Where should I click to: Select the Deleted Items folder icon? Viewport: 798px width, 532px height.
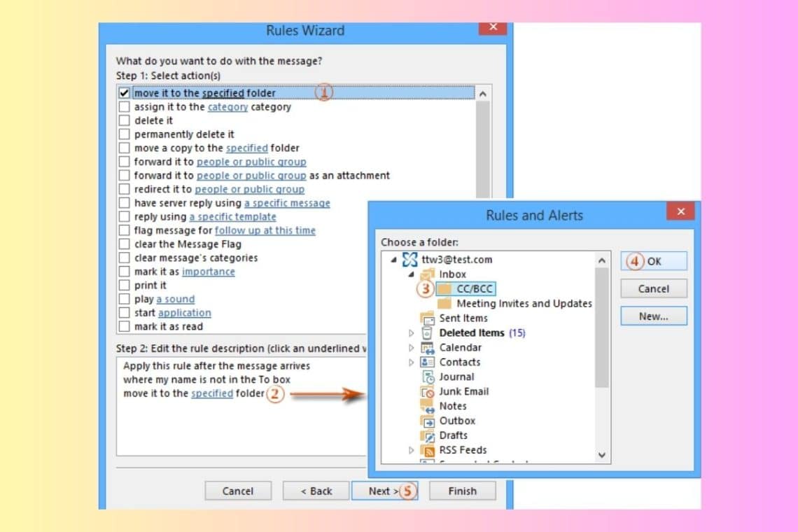(426, 332)
